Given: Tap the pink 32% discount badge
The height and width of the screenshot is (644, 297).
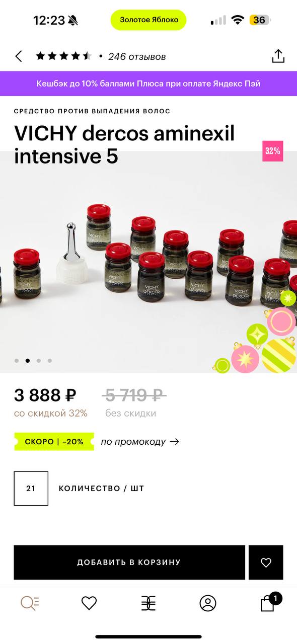Looking at the screenshot, I should click(x=272, y=151).
